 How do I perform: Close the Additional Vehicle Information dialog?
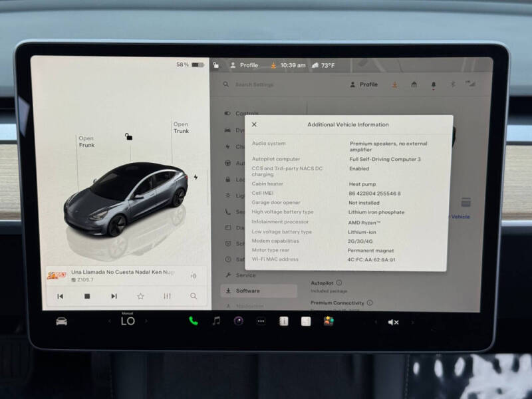click(254, 124)
